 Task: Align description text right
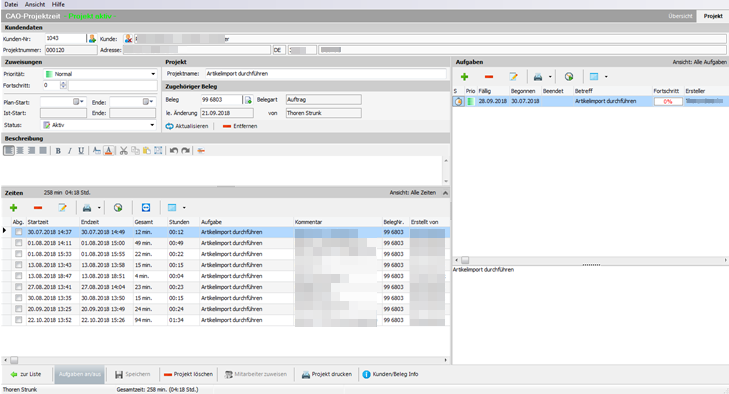[31, 150]
